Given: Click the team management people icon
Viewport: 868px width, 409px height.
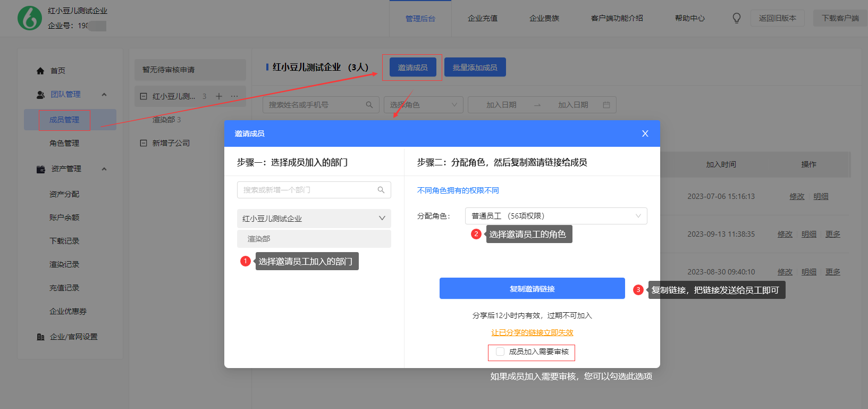Looking at the screenshot, I should 40,95.
